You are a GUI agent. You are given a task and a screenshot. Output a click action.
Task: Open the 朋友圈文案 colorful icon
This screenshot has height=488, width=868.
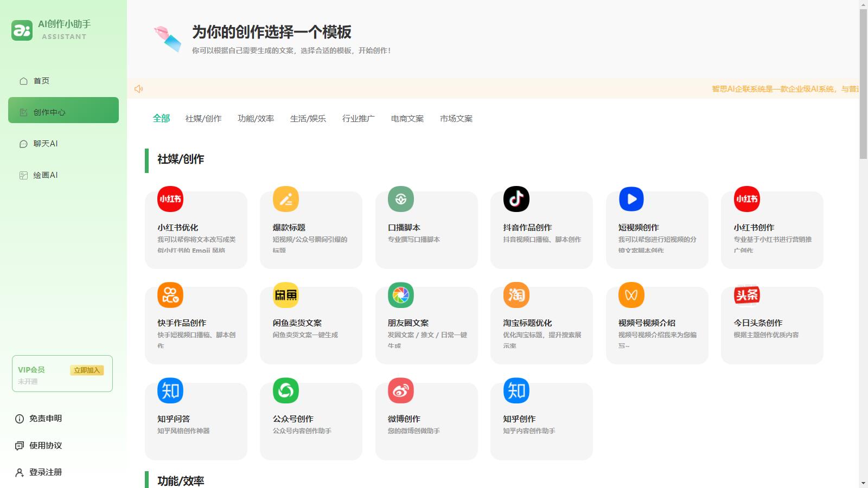(400, 295)
